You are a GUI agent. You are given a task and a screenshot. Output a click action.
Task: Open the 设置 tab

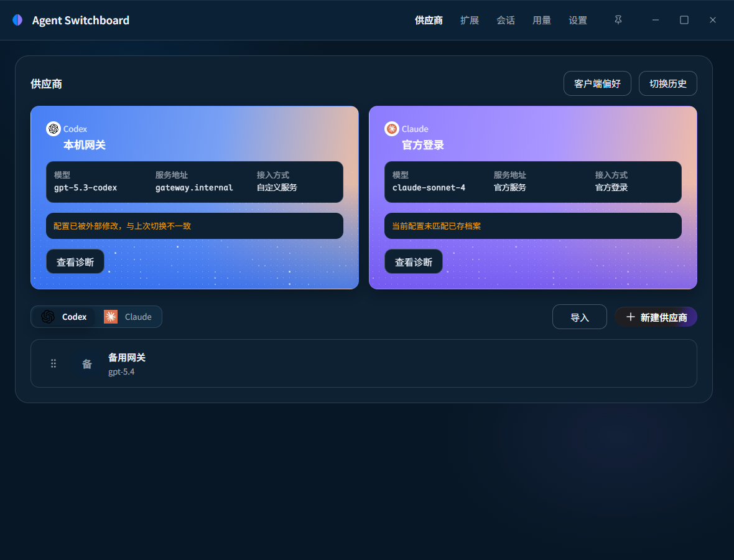578,20
